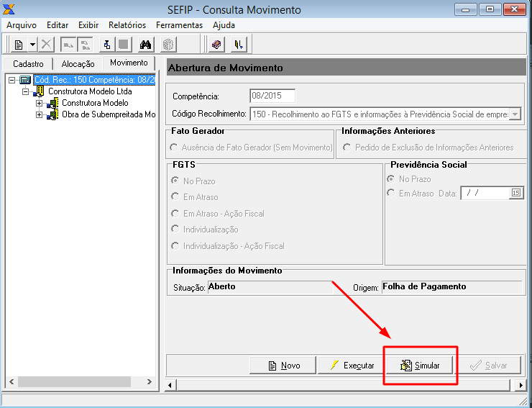Screen dimensions: 532x408
Task: Select Previdência Social Em Atraso radio button
Action: coord(391,194)
